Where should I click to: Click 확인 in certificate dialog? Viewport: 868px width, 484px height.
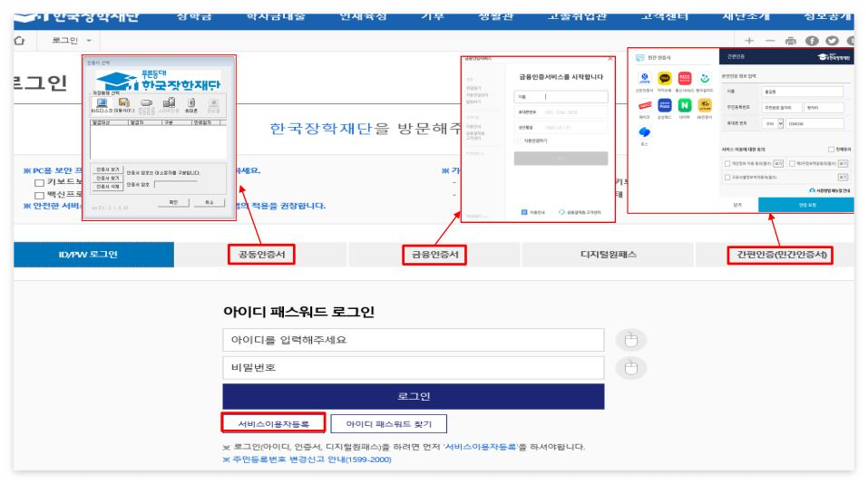(x=173, y=202)
